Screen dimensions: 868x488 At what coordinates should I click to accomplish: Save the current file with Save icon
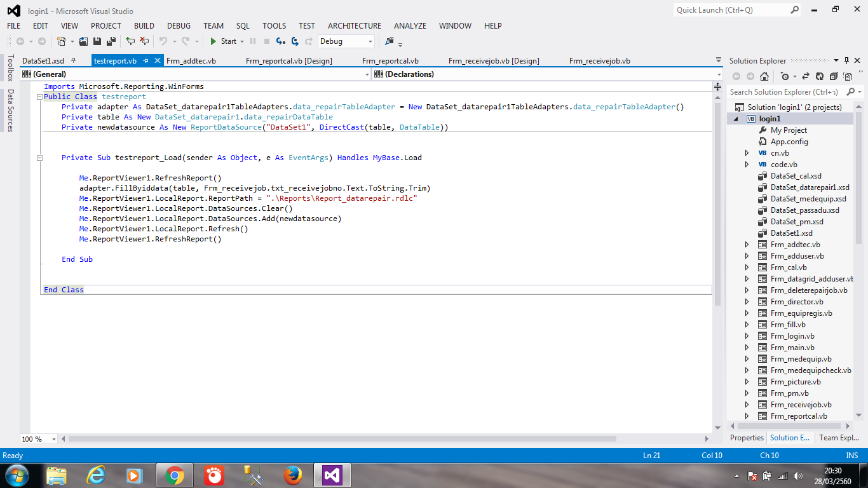(97, 41)
